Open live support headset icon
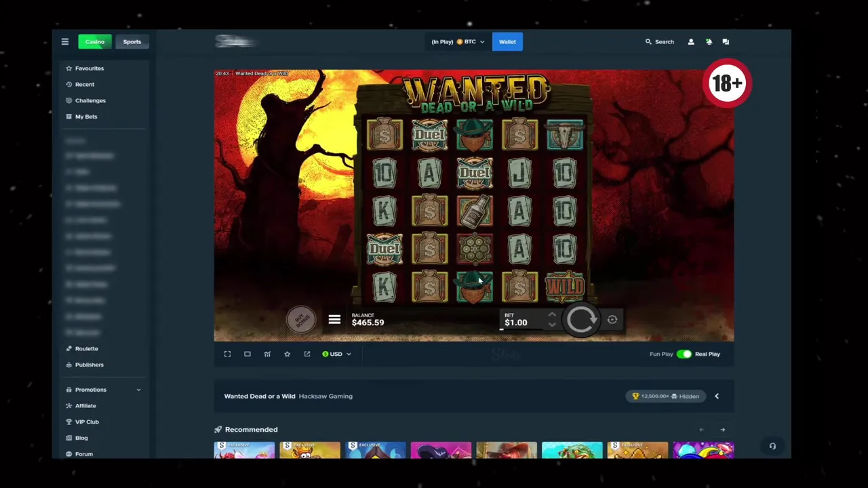868x488 pixels. pos(772,446)
